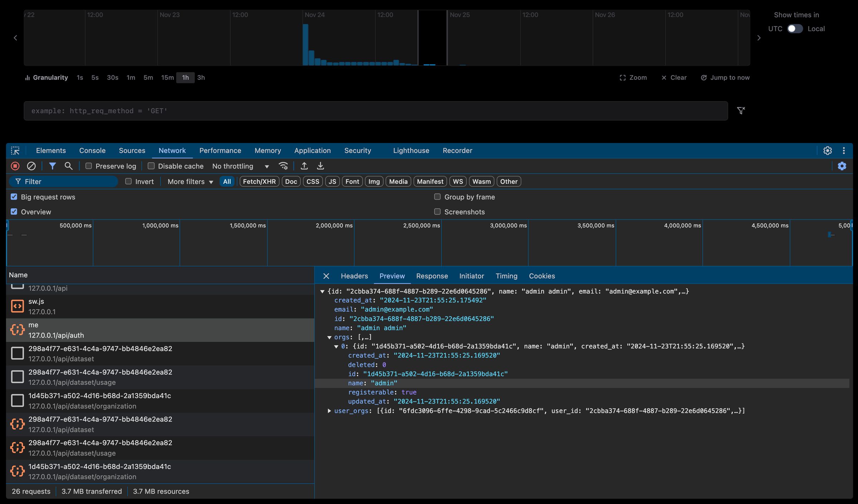The height and width of the screenshot is (504, 858).
Task: Click the network filter input field
Action: [x=64, y=181]
